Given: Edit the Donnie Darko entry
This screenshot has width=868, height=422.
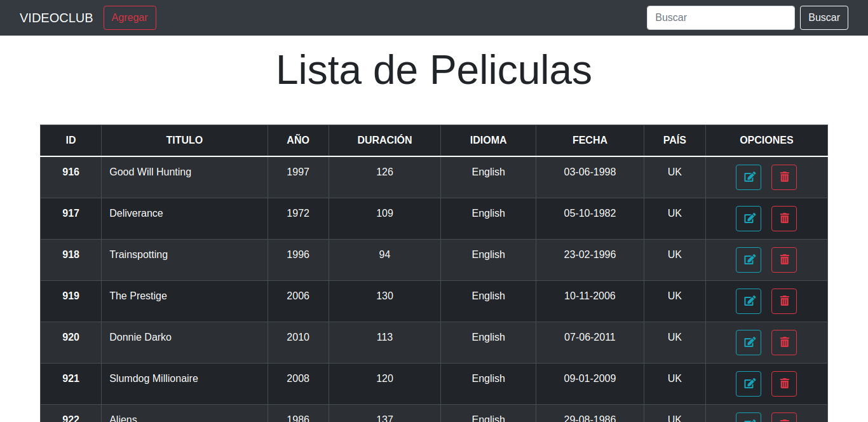Looking at the screenshot, I should 749,343.
